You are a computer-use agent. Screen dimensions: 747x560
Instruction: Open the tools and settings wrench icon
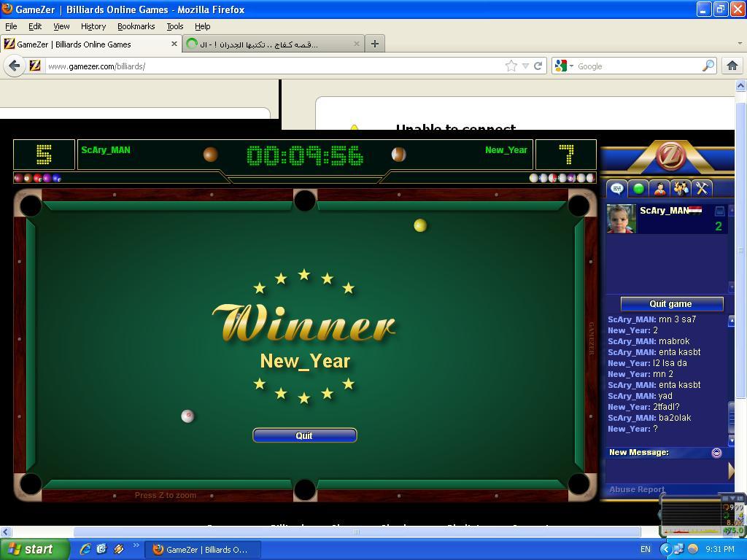[702, 189]
